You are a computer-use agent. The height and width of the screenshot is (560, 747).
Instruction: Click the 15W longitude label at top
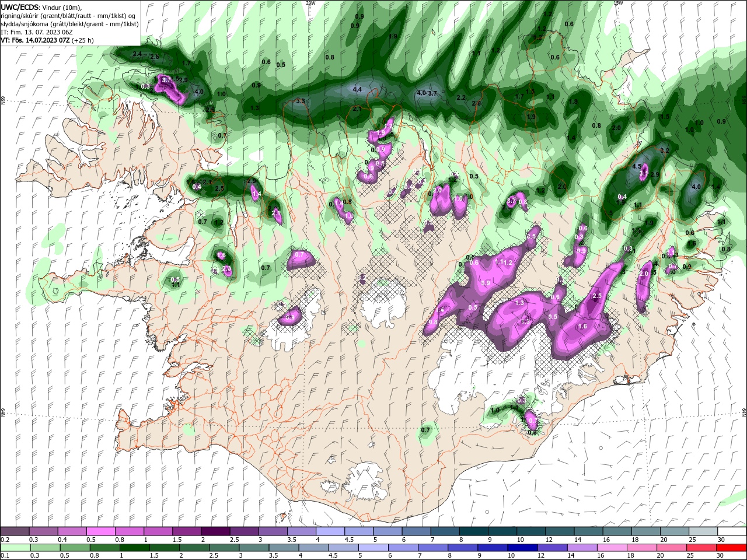[619, 3]
